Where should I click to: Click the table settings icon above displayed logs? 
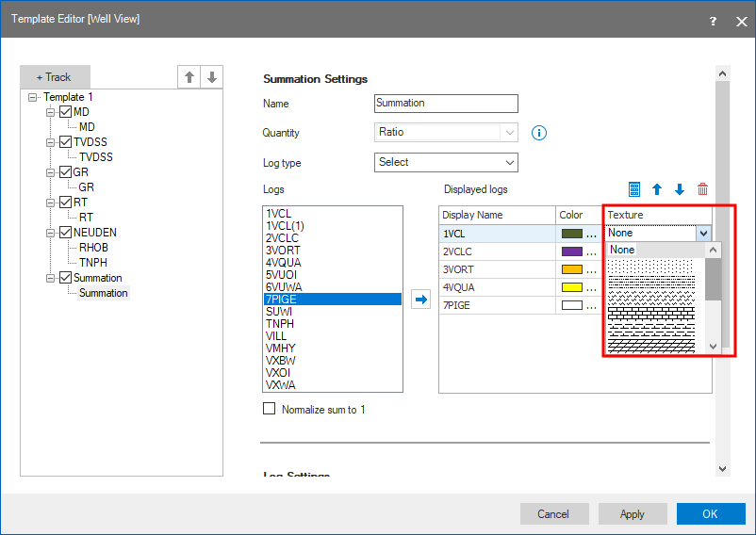[x=634, y=189]
